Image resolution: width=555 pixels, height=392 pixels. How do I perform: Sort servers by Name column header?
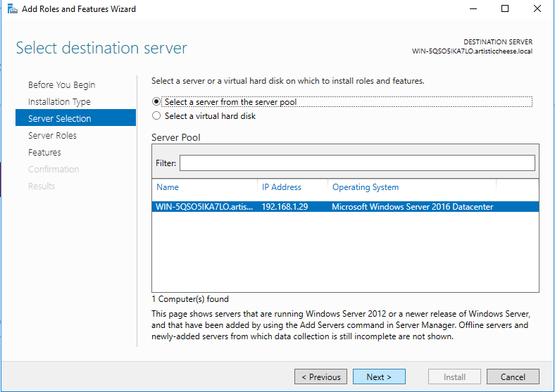(x=168, y=187)
